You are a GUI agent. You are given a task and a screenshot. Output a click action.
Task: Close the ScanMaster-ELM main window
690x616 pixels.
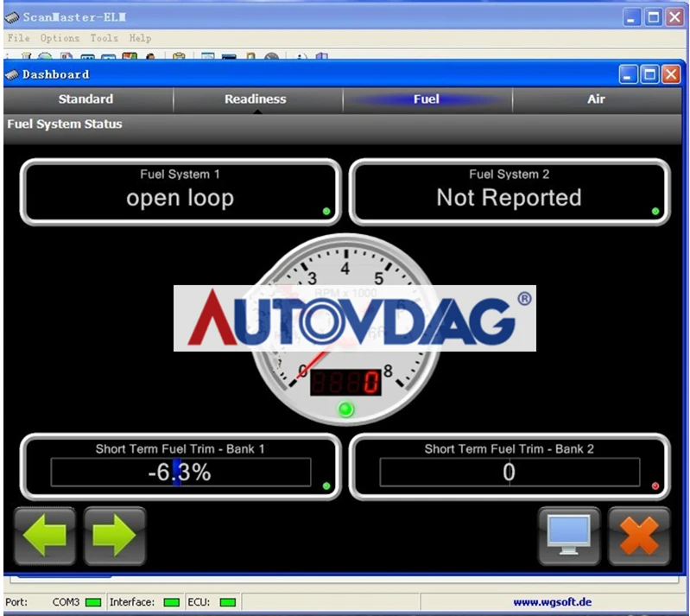(675, 17)
